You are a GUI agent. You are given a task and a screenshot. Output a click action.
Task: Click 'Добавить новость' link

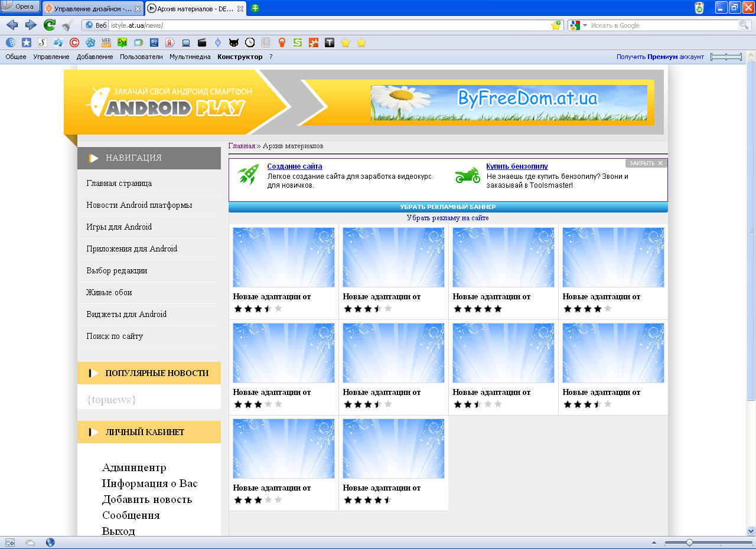[x=147, y=499]
